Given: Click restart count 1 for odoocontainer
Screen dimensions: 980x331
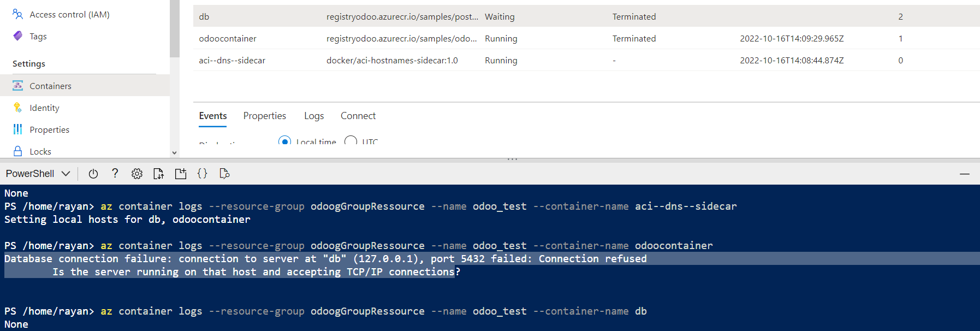Looking at the screenshot, I should click(x=900, y=38).
